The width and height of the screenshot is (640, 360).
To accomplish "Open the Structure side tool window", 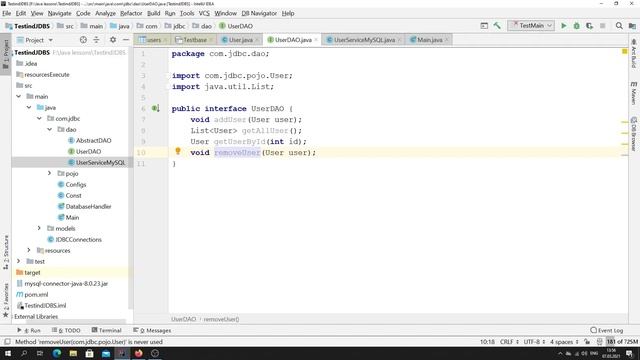I will click(x=6, y=252).
